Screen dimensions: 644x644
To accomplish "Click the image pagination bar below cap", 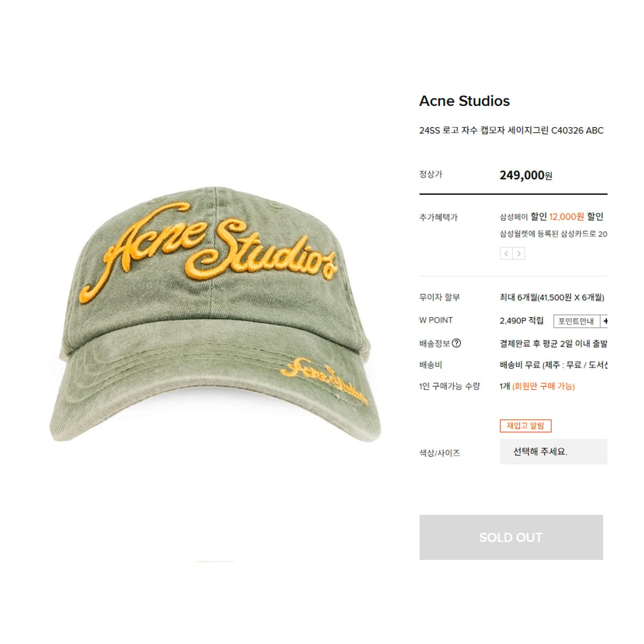I will [215, 562].
